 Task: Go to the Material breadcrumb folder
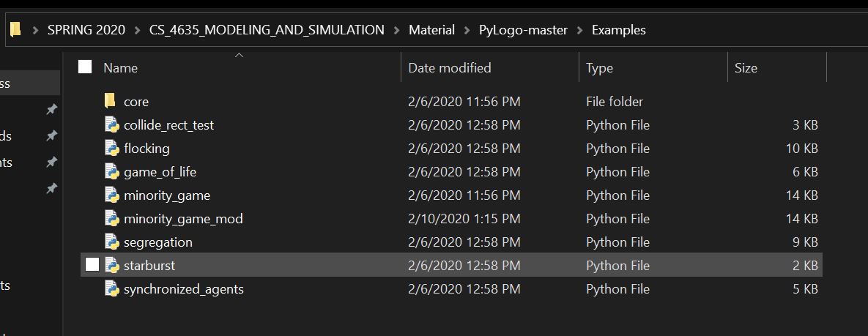pos(431,30)
